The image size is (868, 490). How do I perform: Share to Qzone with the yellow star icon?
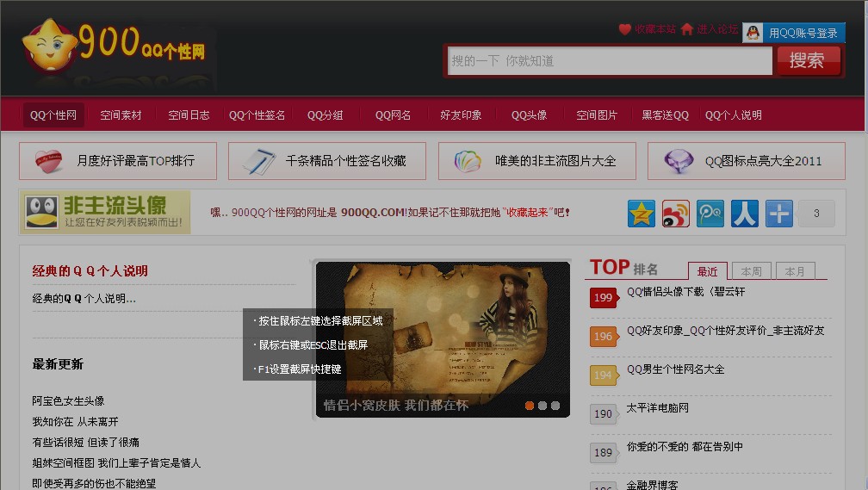click(x=642, y=214)
